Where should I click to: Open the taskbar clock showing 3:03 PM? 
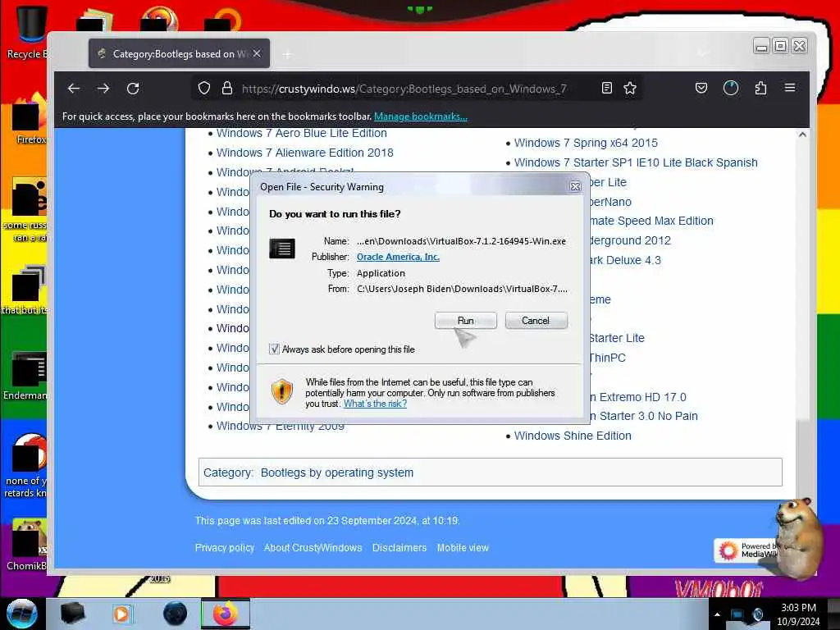[x=798, y=614]
